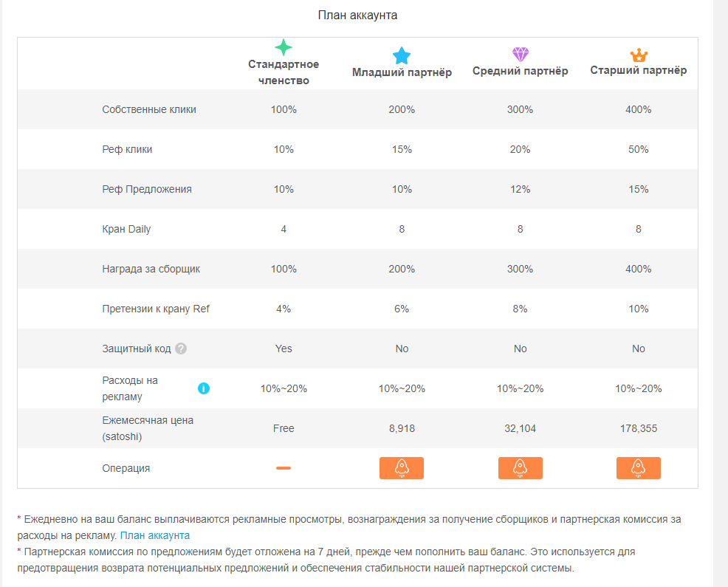Select the Старший партнёр column header text
This screenshot has width=728, height=587.
[x=639, y=70]
